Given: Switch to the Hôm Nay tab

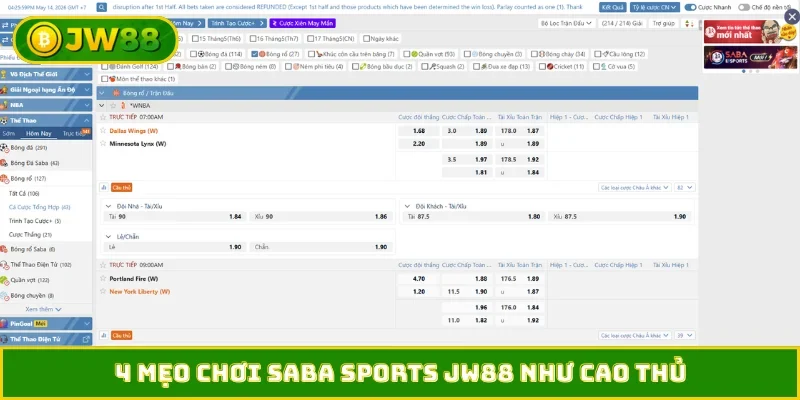Looking at the screenshot, I should tap(39, 133).
